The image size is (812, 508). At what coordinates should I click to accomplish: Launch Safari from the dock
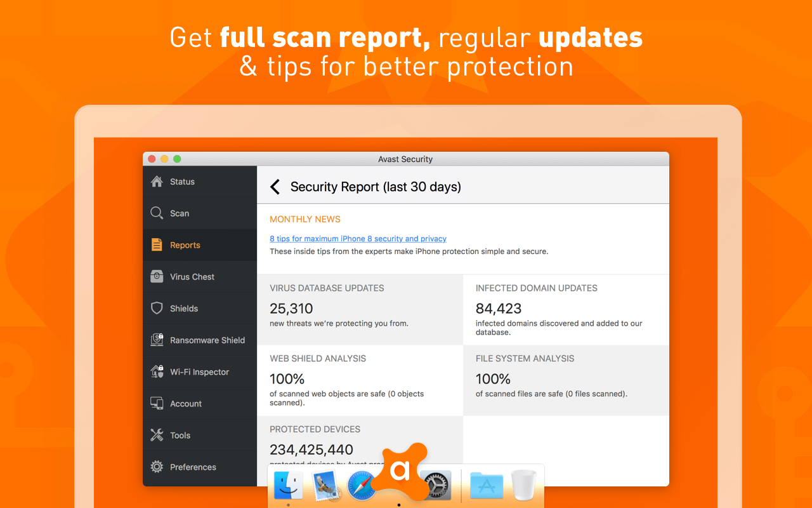click(x=362, y=487)
